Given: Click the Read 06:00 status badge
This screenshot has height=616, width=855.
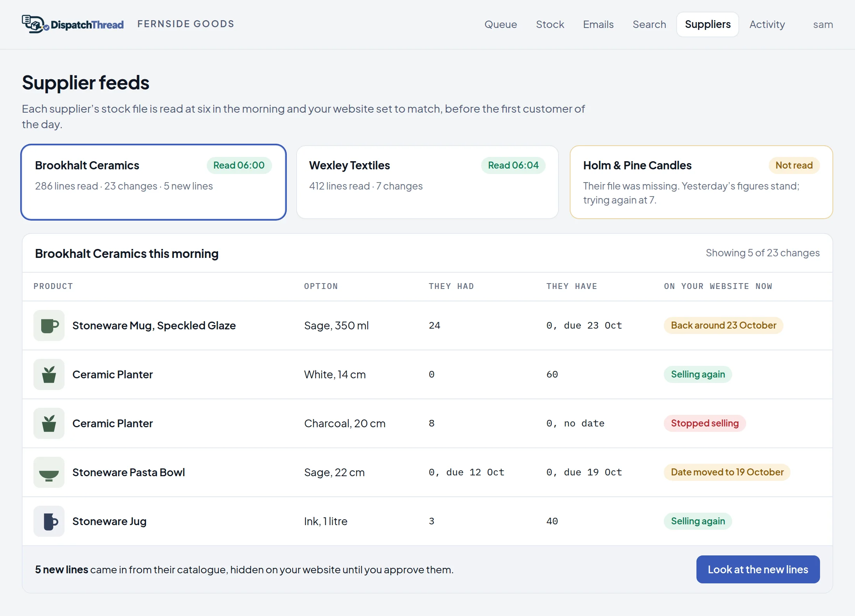Looking at the screenshot, I should (239, 165).
